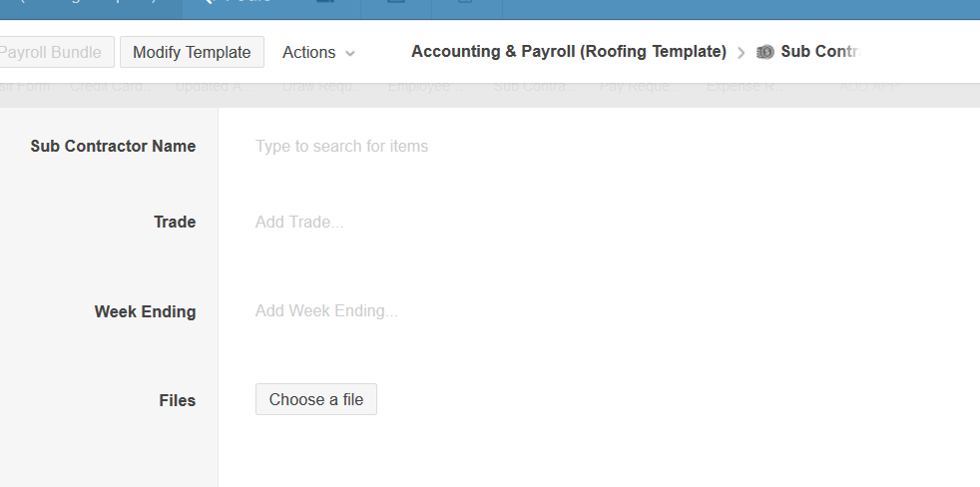
Task: Click the Modify Template button
Action: pos(192,52)
